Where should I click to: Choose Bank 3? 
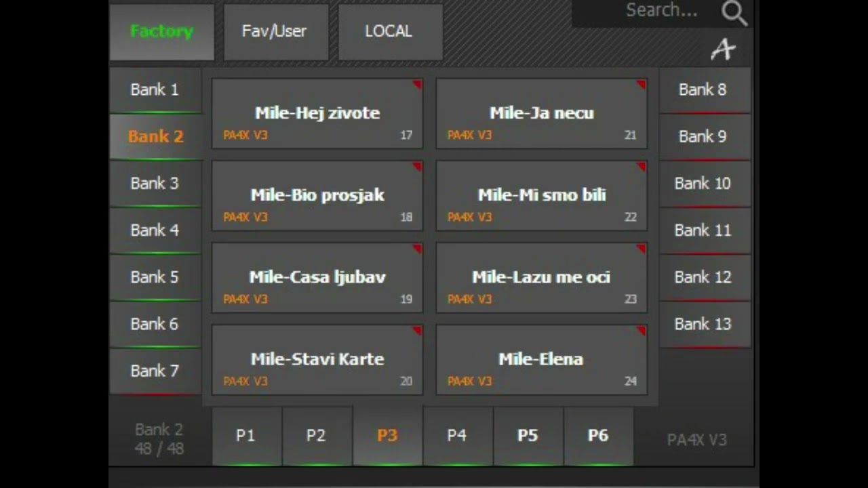155,184
